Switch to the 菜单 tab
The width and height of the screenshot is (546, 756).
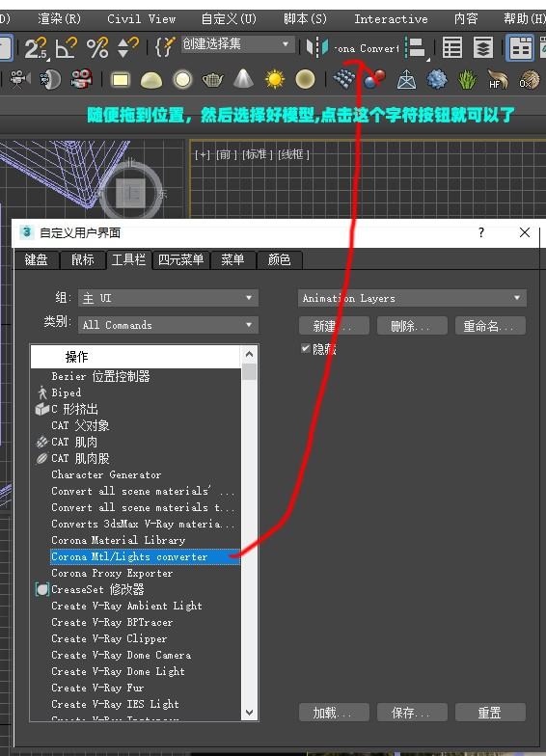(x=232, y=260)
